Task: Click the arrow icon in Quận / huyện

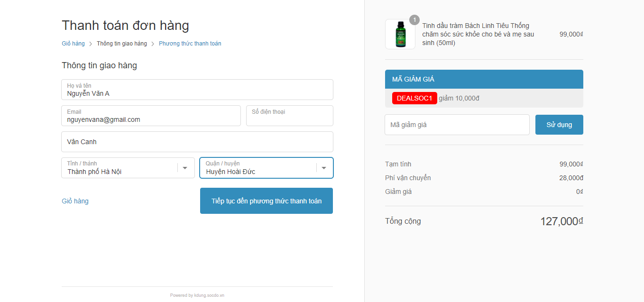Action: pyautogui.click(x=324, y=168)
